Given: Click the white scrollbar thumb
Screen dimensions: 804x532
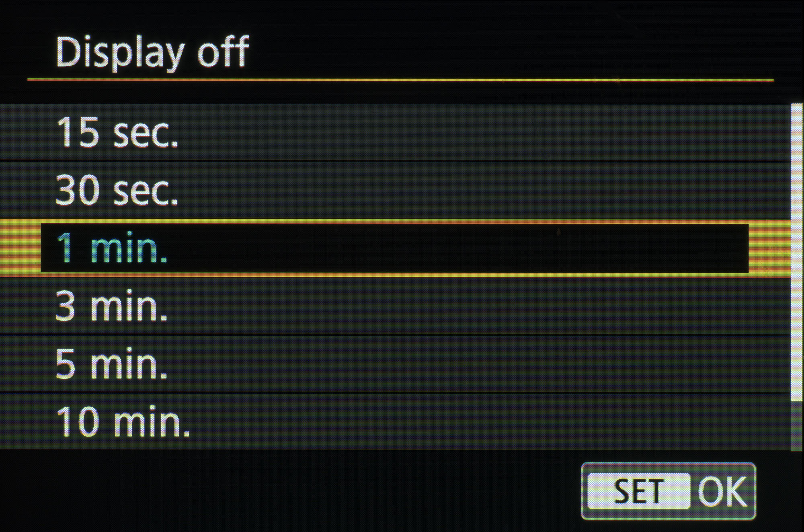Looking at the screenshot, I should pos(796,251).
